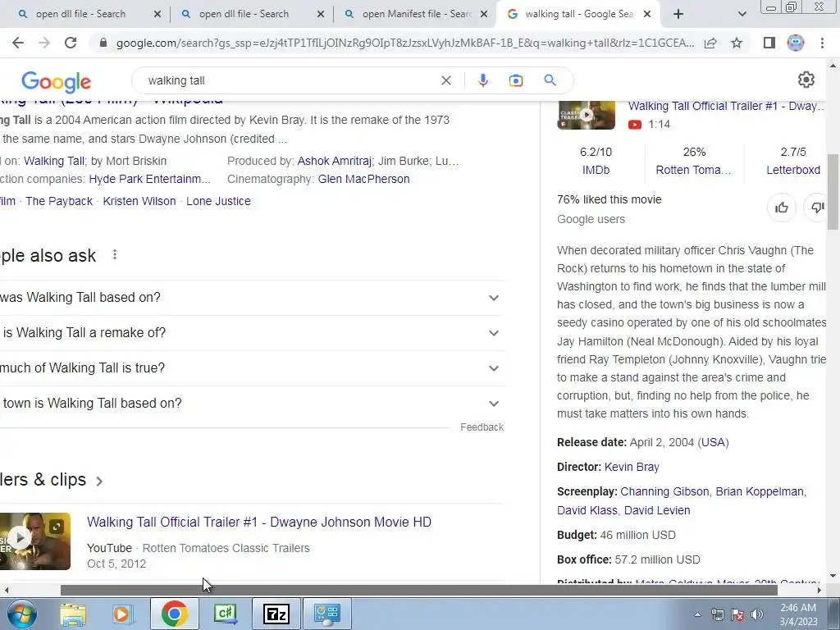Open a new browser tab
The image size is (840, 630).
(678, 14)
